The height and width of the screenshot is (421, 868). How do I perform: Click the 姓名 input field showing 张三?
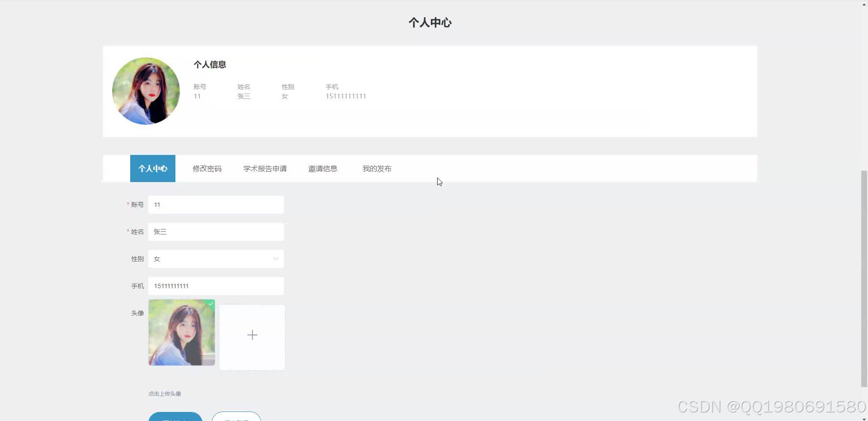pos(216,232)
